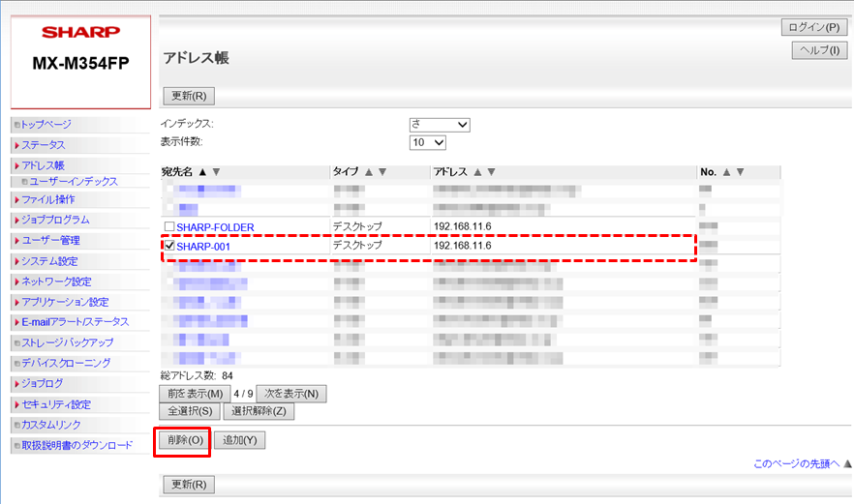Click the 削除(O) button
Image resolution: width=854 pixels, height=504 pixels.
(185, 440)
